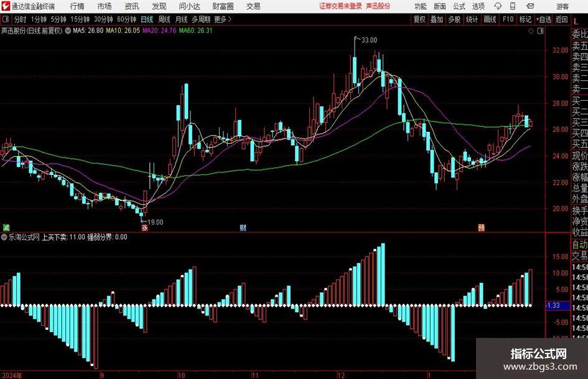Click the 叠加 overlay toolbar button
Screen dimensions: 588x379
click(x=437, y=19)
